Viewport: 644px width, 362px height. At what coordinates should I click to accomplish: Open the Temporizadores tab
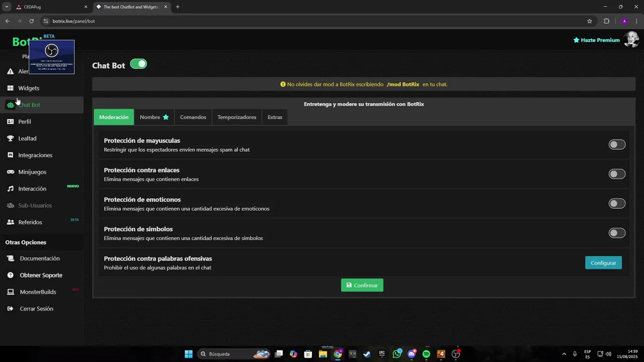click(x=237, y=117)
